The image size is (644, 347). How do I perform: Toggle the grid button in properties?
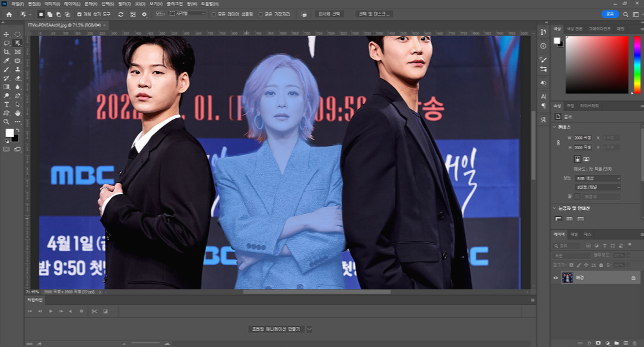click(569, 219)
